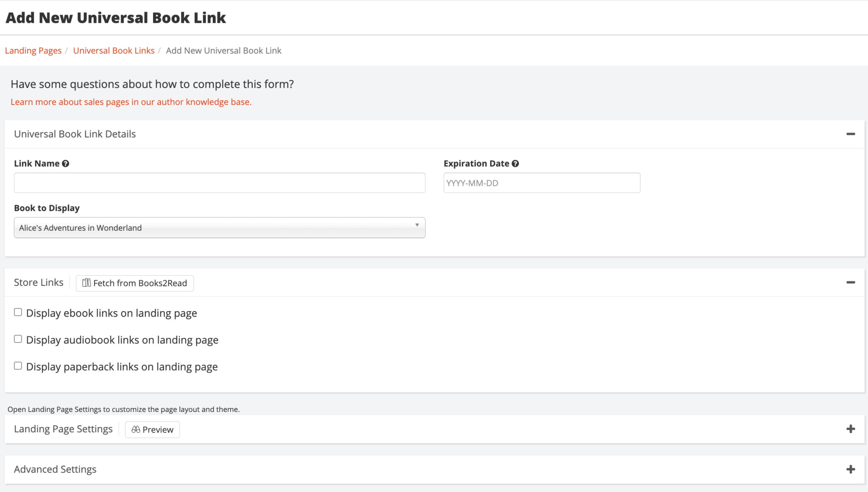868x492 pixels.
Task: Click the plus icon on Landing Page Settings
Action: click(851, 428)
